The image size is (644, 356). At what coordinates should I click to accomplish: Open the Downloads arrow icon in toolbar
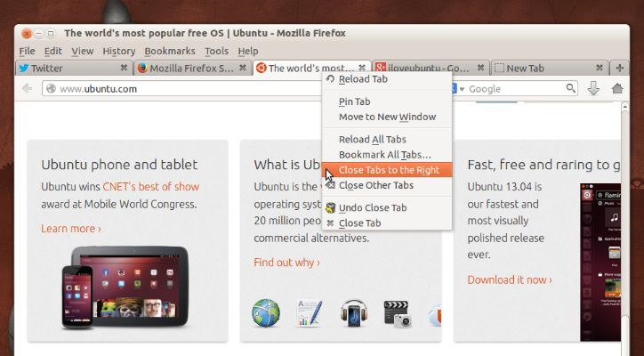[x=594, y=88]
